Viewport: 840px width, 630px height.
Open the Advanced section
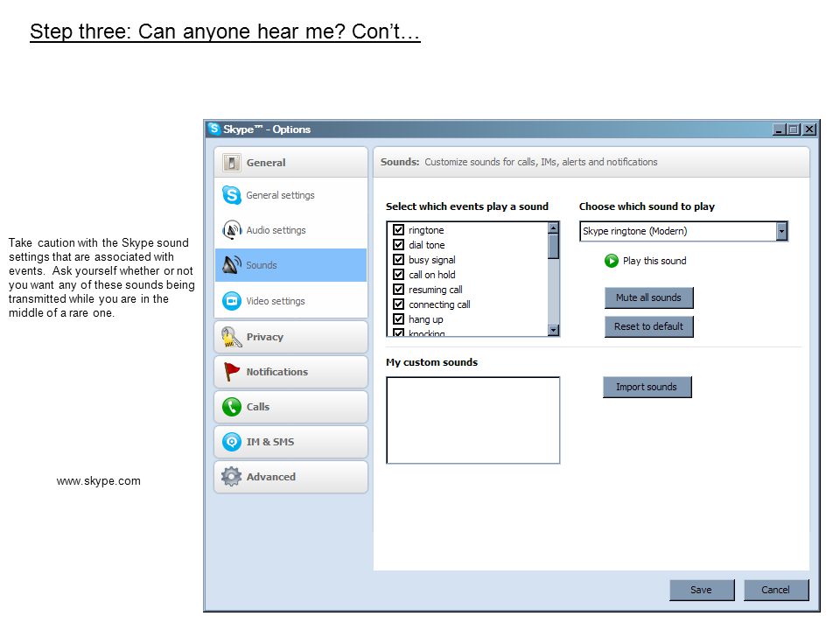pos(290,477)
